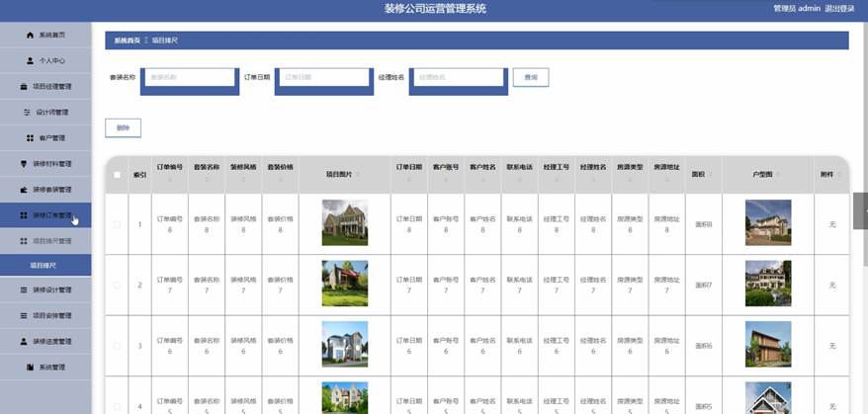Click the icon beside 系统管理
Screen dimensions: 868x414
click(x=30, y=368)
